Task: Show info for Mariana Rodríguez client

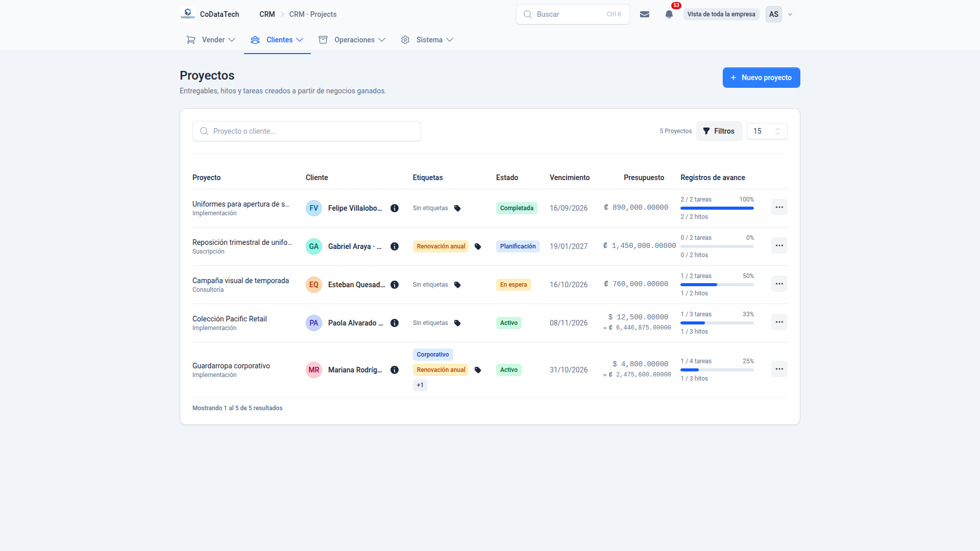Action: [395, 370]
